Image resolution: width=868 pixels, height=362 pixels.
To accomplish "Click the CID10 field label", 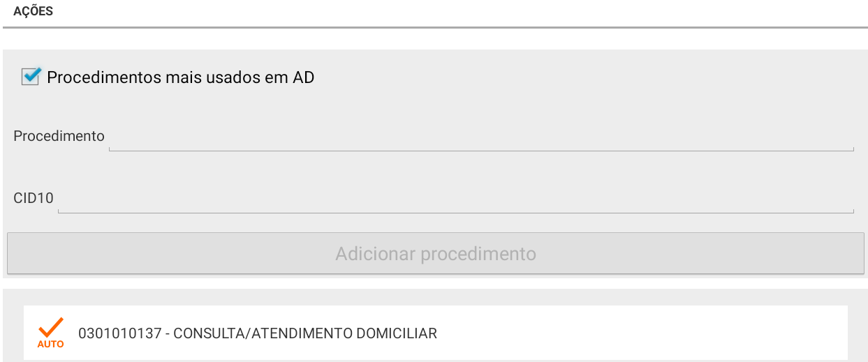I will (34, 198).
